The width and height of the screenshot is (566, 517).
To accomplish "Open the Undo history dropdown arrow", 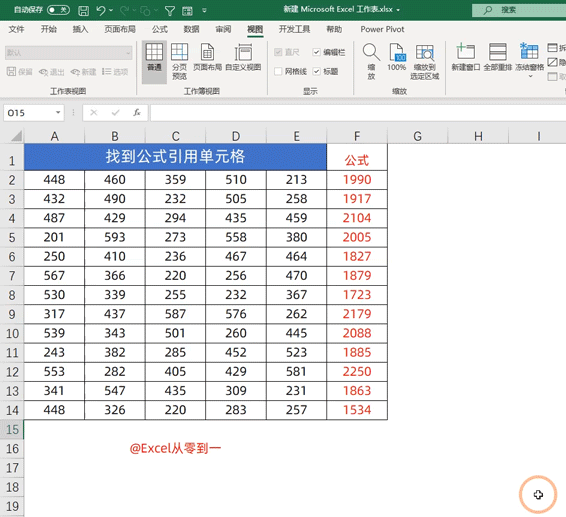I will (x=111, y=10).
